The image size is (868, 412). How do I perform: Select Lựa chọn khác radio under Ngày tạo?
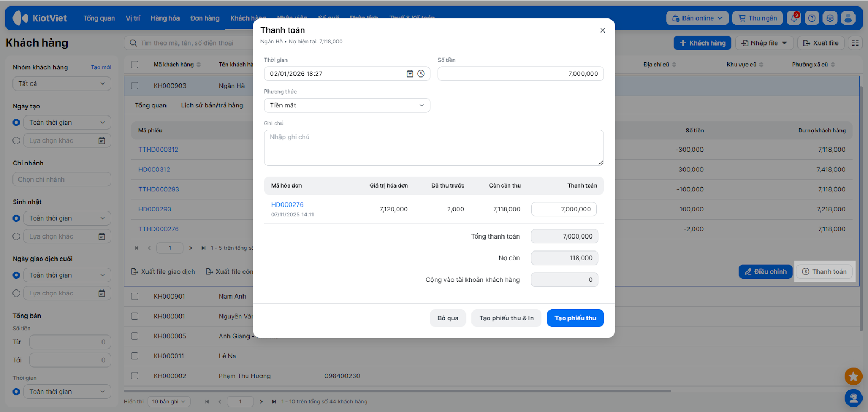pyautogui.click(x=16, y=140)
